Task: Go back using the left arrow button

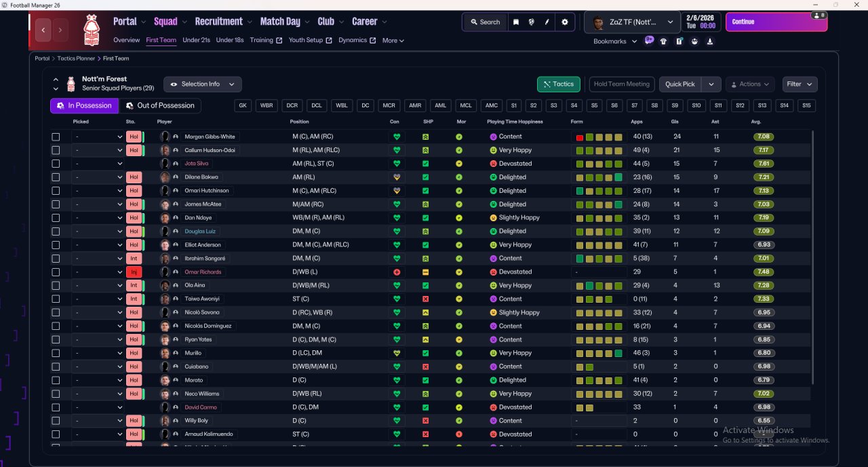Action: (44, 30)
